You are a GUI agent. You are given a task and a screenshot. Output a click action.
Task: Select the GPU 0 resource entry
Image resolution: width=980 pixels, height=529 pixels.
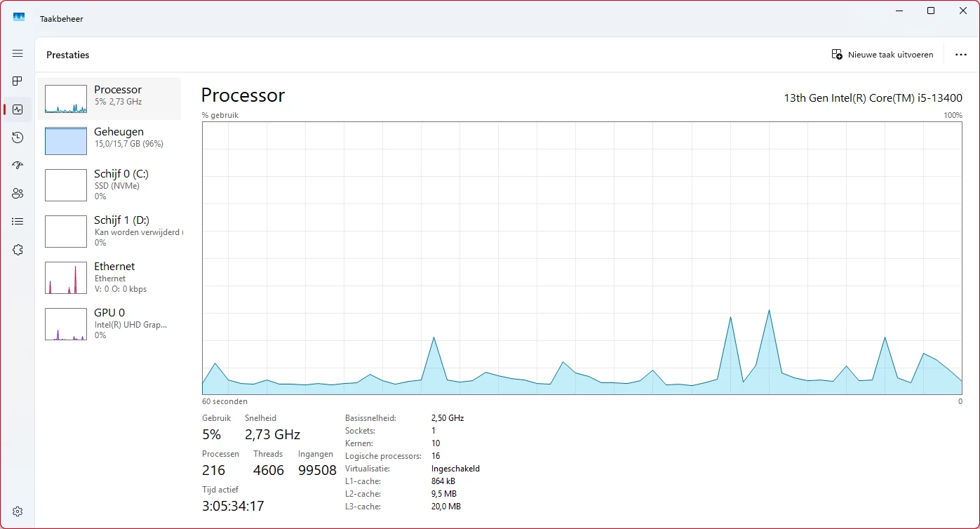pos(109,323)
